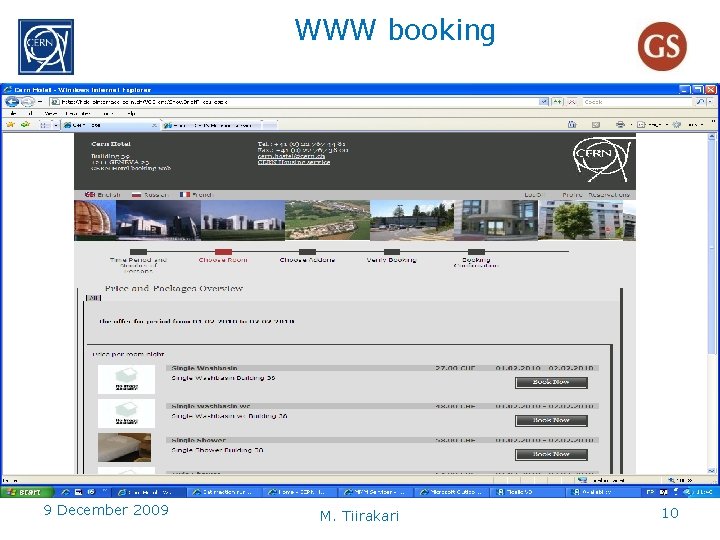Click the Microsoft Outlook taskbar button
This screenshot has height=540, width=720.
point(453,492)
